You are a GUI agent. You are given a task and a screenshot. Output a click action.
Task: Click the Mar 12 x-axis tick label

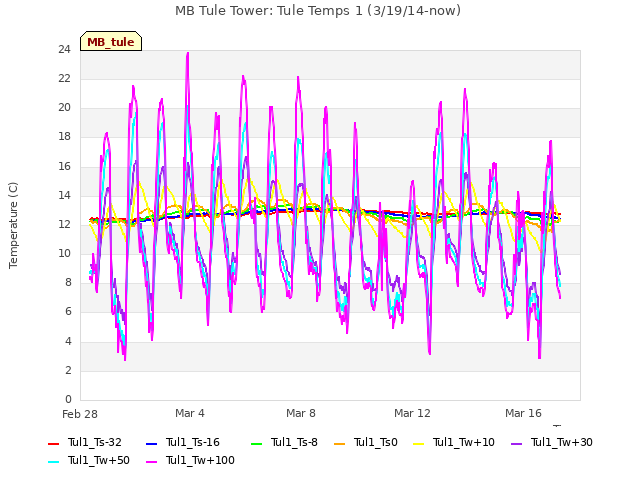click(x=412, y=413)
